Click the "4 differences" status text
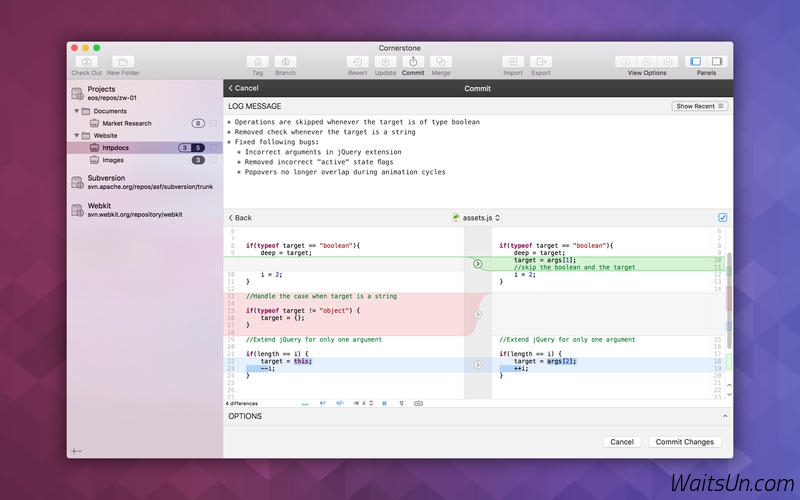Image resolution: width=800 pixels, height=500 pixels. pos(242,403)
